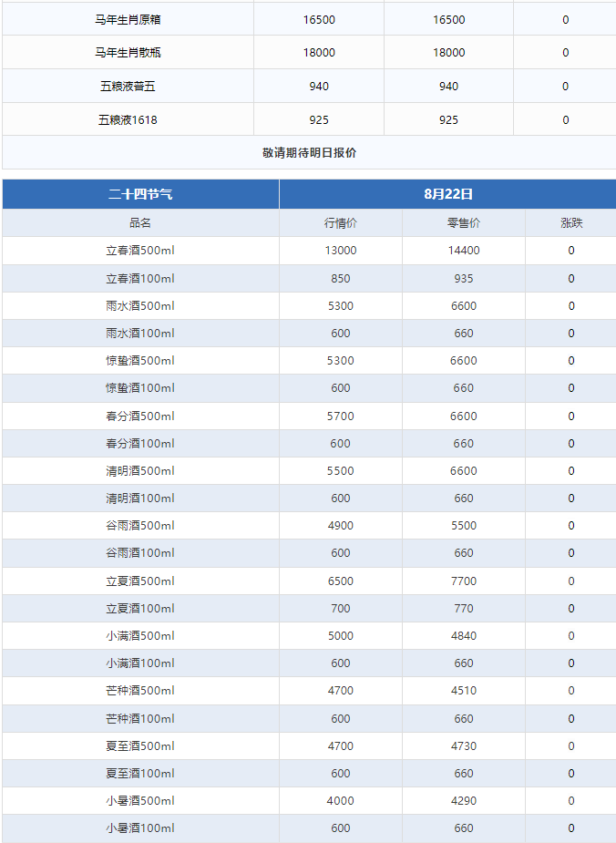Click the 770 retail price cell
The width and height of the screenshot is (616, 843).
(463, 609)
